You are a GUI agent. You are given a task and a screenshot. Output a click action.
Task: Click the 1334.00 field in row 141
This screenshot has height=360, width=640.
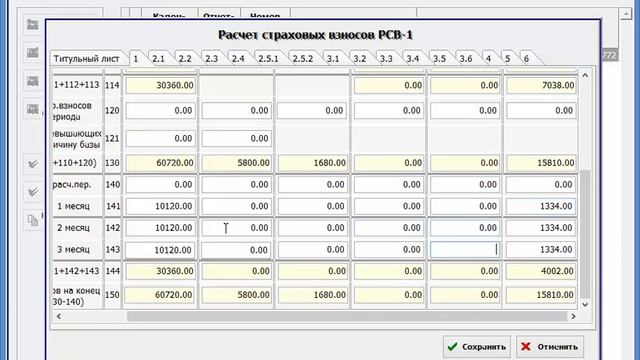541,207
